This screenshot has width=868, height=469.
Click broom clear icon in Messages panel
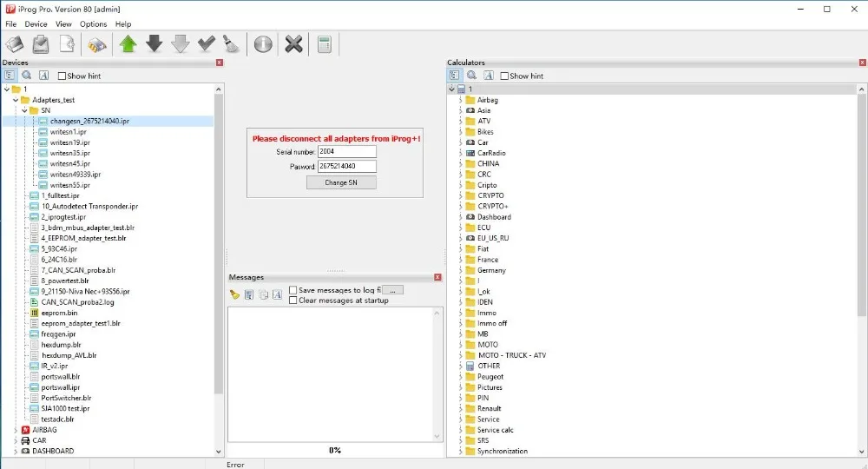click(x=234, y=294)
